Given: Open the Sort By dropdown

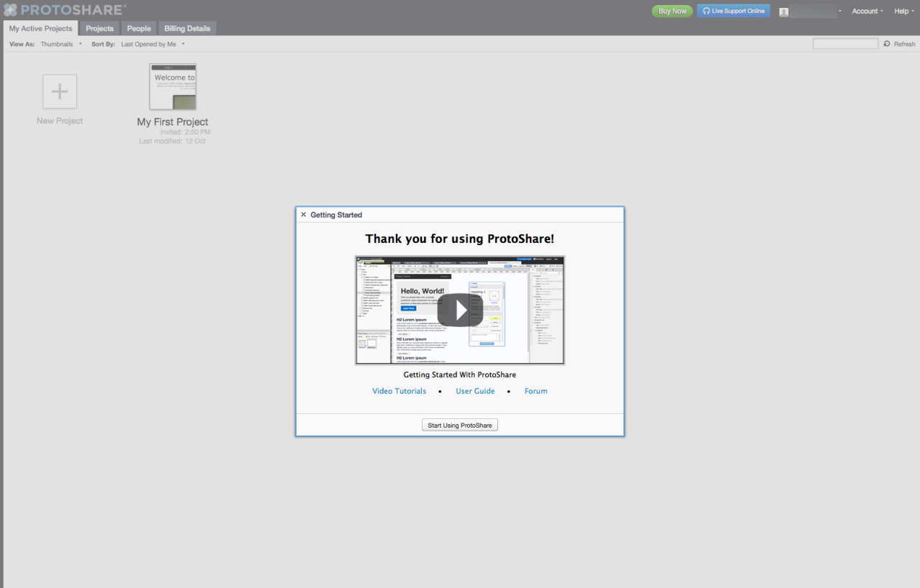Looking at the screenshot, I should pyautogui.click(x=152, y=45).
